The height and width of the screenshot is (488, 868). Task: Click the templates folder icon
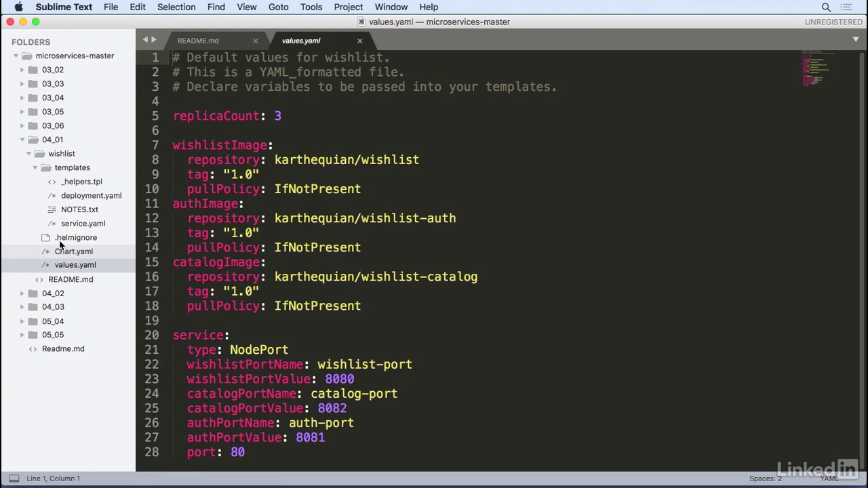pos(45,167)
